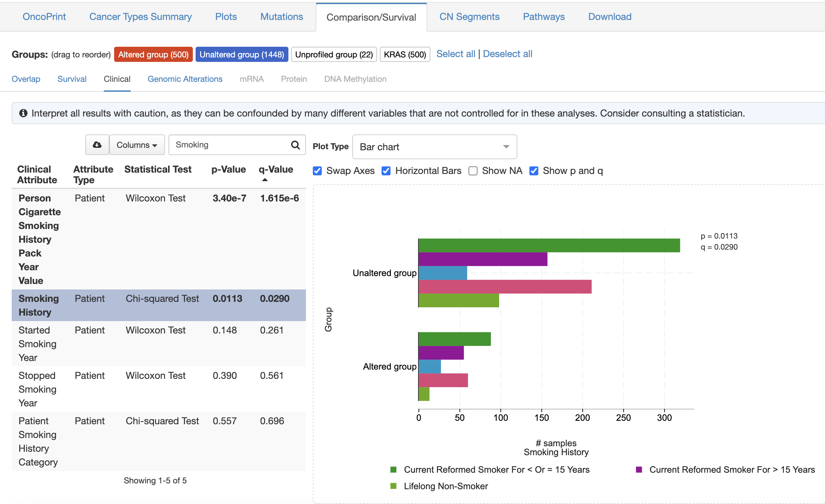The width and height of the screenshot is (825, 504).
Task: Open the Plot Type Bar chart dropdown
Action: (434, 147)
